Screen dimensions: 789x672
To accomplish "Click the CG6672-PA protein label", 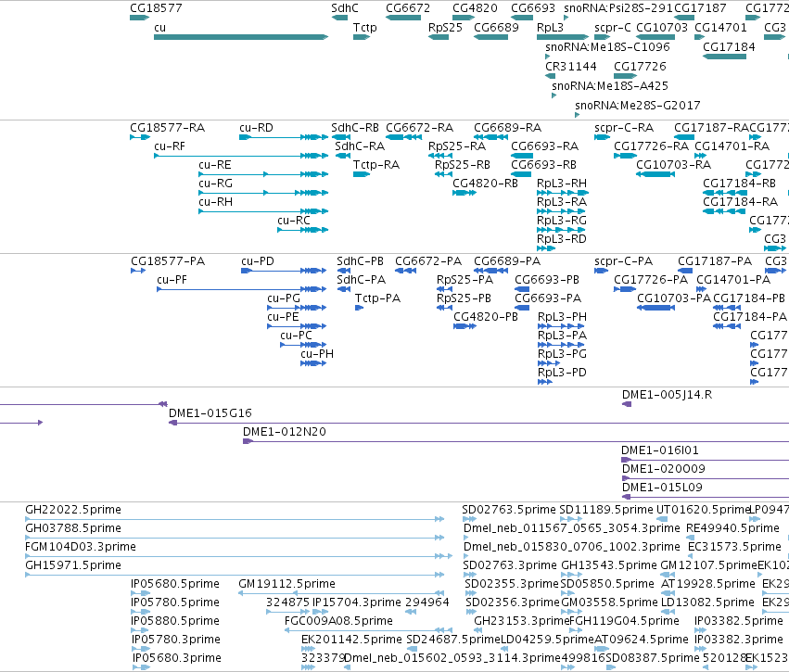I will pos(428,261).
